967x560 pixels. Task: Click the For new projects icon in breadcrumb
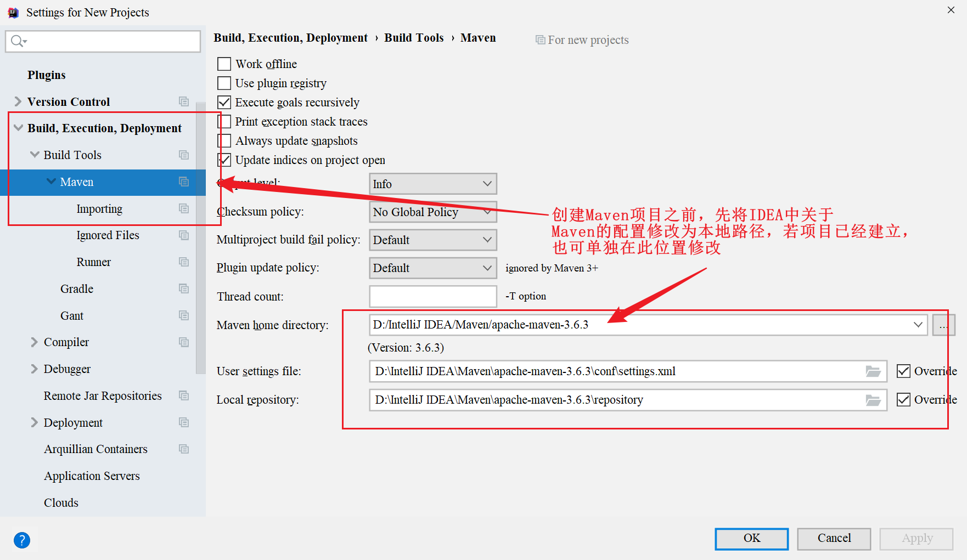pyautogui.click(x=541, y=40)
